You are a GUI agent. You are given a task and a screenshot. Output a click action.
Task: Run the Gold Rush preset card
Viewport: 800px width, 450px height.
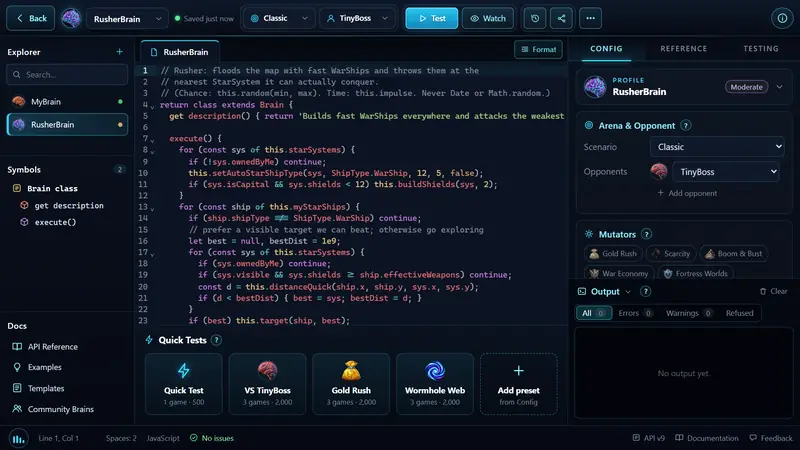(351, 384)
